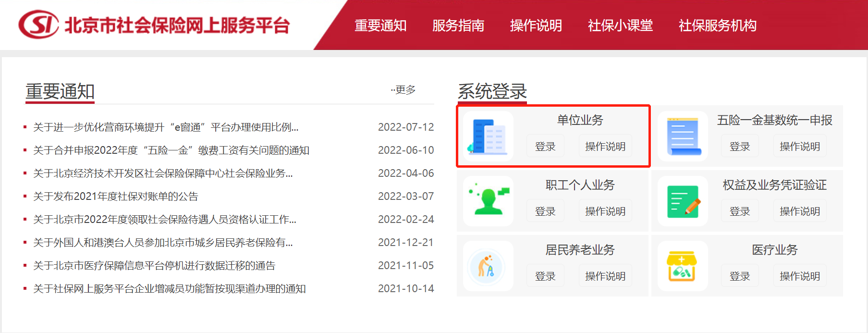The image size is (868, 333).
Task: Open the 服务指南 navigation menu item
Action: (458, 25)
